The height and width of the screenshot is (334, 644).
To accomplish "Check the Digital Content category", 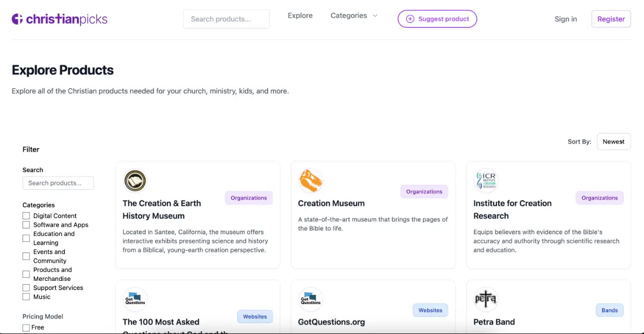I will [26, 216].
